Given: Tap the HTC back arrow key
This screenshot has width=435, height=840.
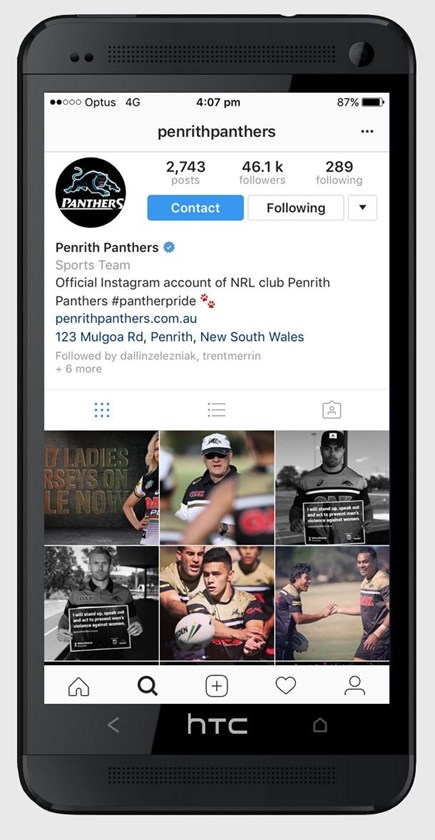Looking at the screenshot, I should click(113, 725).
